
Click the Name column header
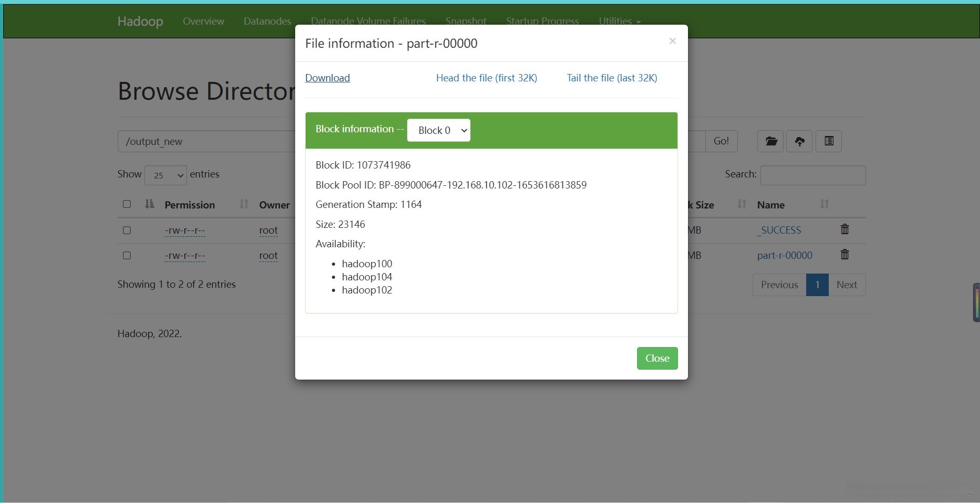pyautogui.click(x=771, y=205)
